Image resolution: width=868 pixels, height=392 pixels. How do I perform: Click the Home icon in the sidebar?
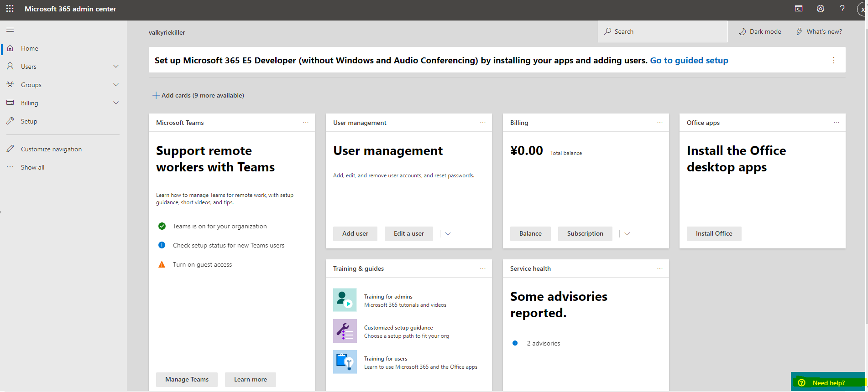pyautogui.click(x=10, y=48)
